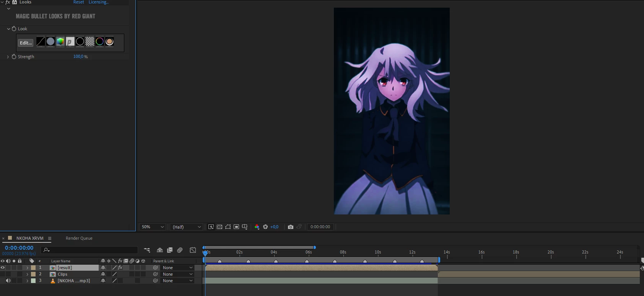Select the gray circle look tool thumbnail
The image size is (644, 296).
point(50,41)
